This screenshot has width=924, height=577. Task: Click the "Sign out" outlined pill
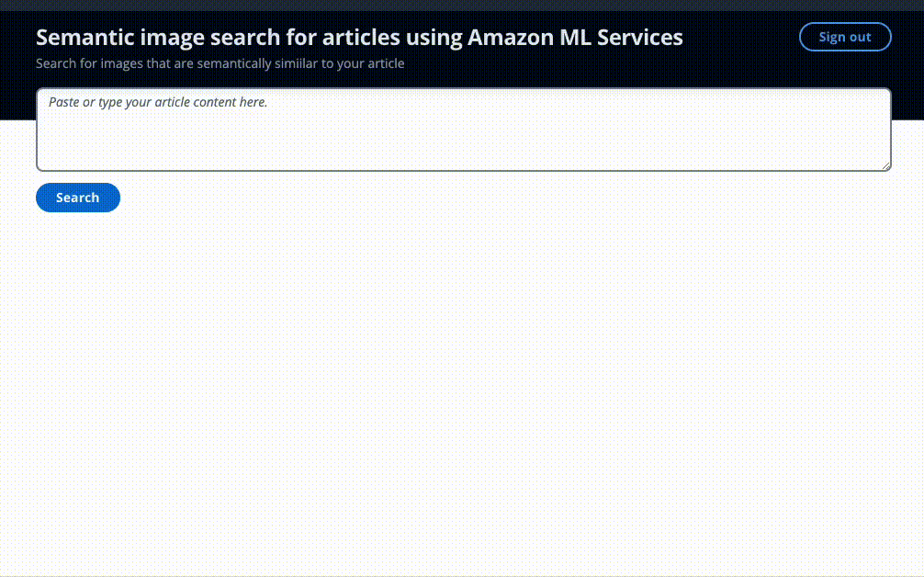[x=845, y=37]
